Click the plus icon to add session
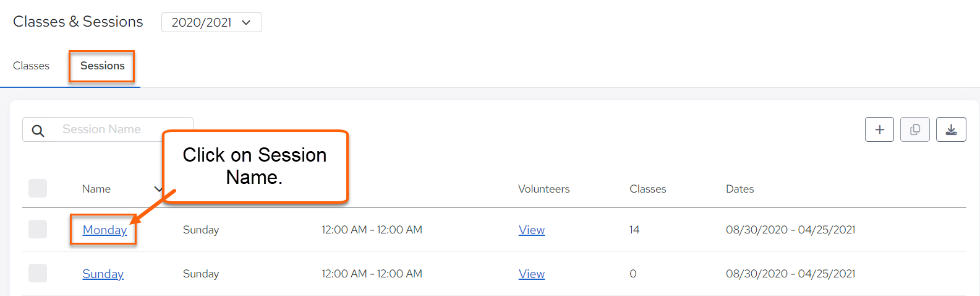The image size is (980, 296). coord(879,129)
